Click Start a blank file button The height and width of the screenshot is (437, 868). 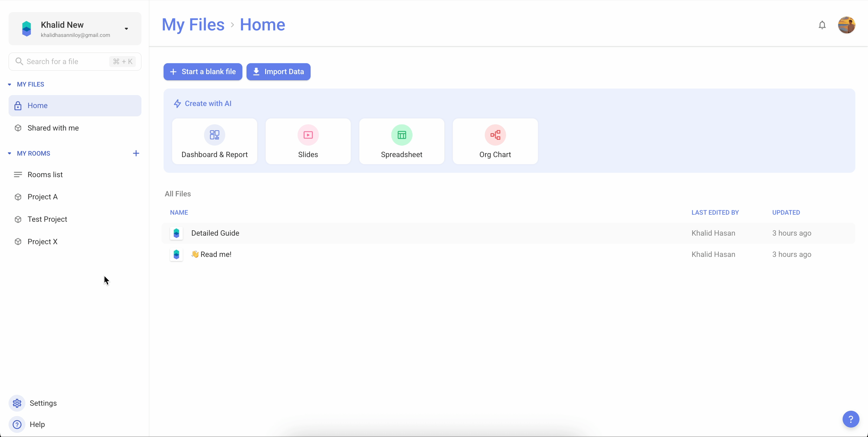click(203, 72)
